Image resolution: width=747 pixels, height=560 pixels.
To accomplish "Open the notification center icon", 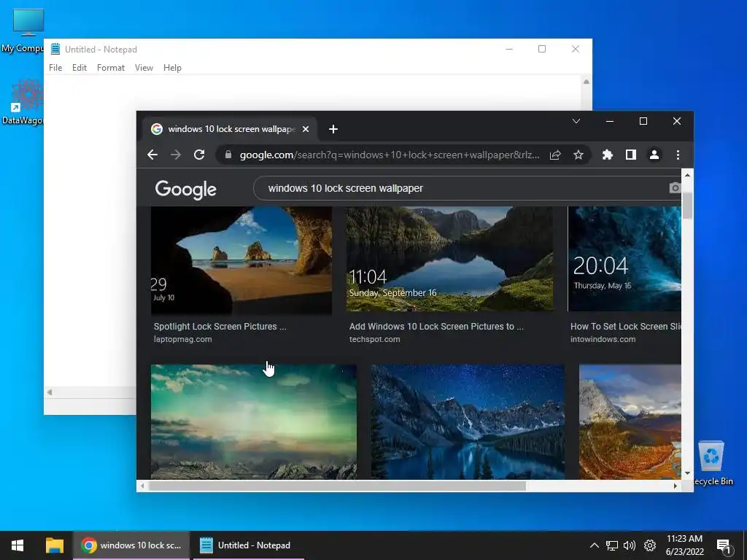I will (x=724, y=546).
